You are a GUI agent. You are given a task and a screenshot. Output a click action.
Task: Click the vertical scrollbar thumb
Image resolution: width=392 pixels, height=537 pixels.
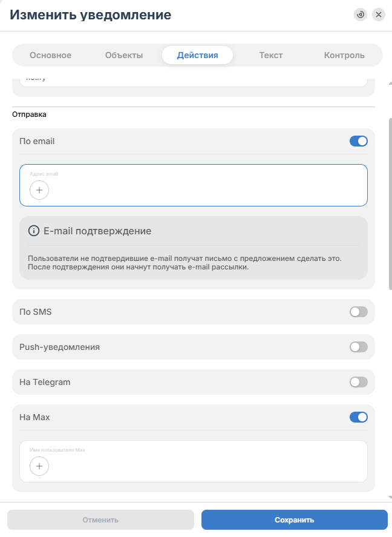pyautogui.click(x=390, y=204)
